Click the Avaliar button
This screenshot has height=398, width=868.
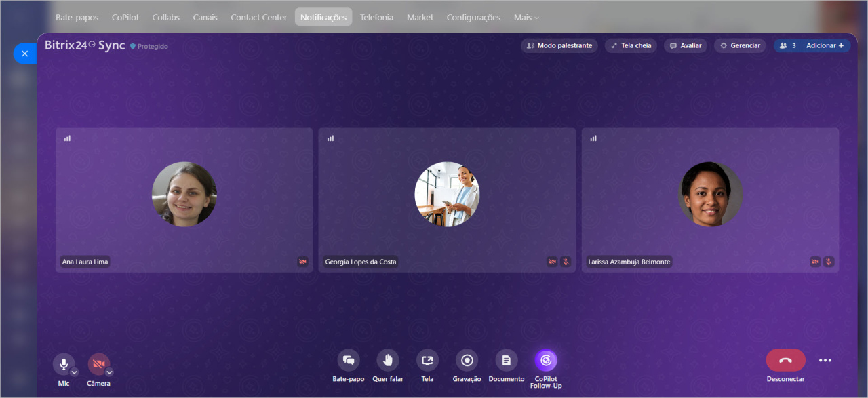686,45
